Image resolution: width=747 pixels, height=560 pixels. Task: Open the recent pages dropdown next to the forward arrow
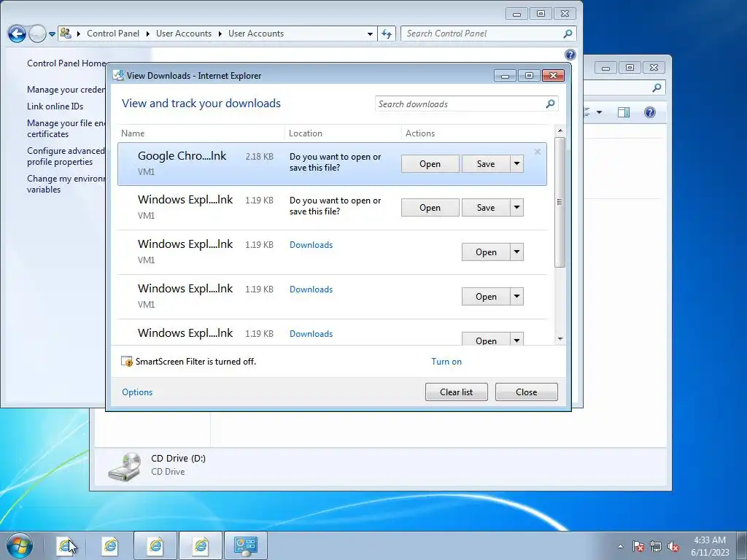[x=52, y=34]
